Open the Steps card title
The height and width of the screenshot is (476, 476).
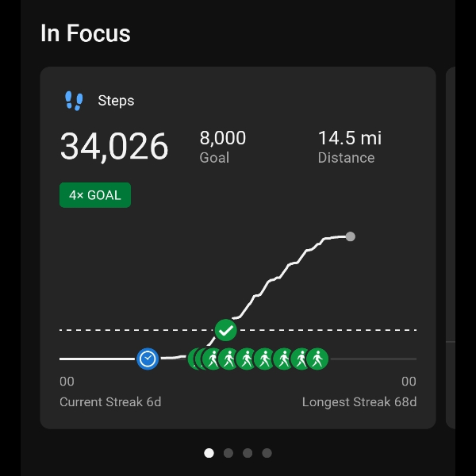pos(116,101)
